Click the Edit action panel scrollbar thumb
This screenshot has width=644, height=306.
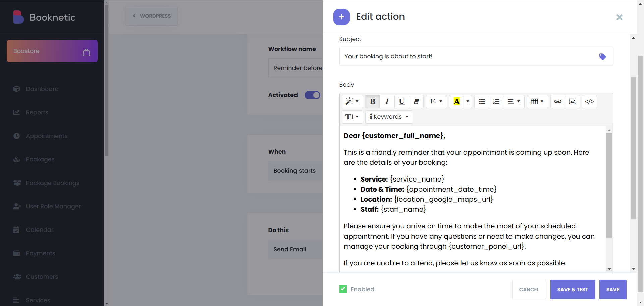(x=633, y=148)
